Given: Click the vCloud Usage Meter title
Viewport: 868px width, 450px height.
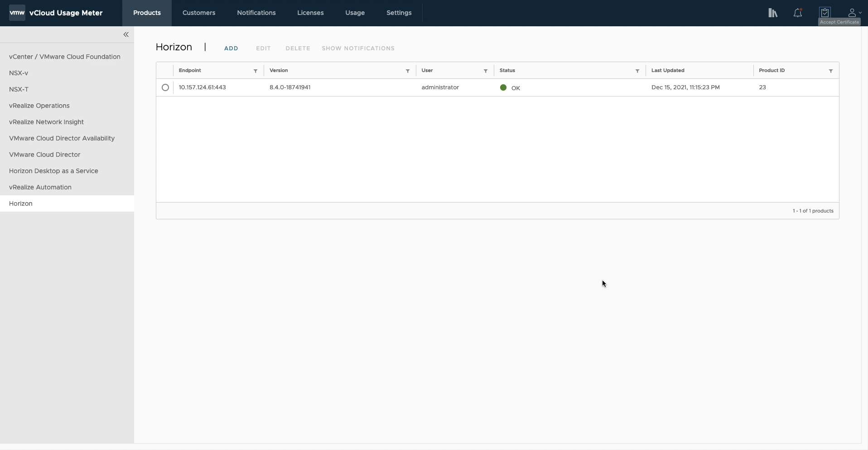Looking at the screenshot, I should tap(66, 13).
